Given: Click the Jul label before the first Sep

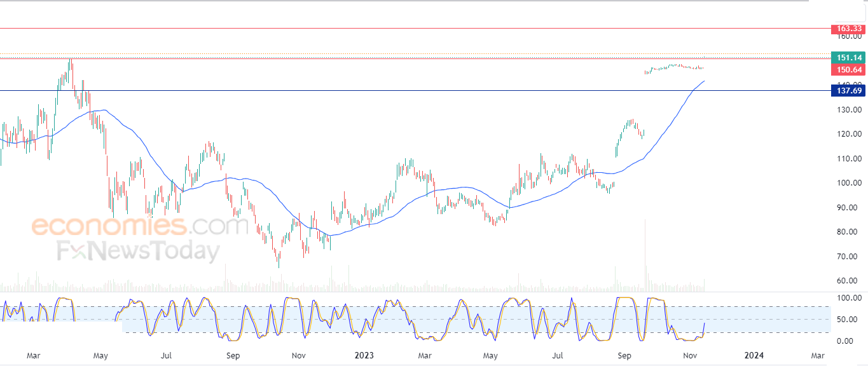Looking at the screenshot, I should (x=166, y=355).
